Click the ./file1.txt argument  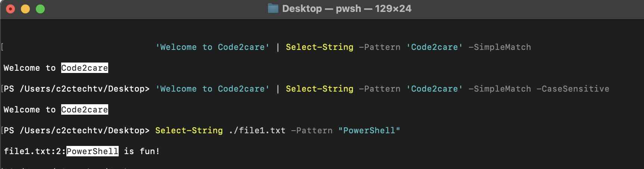coord(257,131)
